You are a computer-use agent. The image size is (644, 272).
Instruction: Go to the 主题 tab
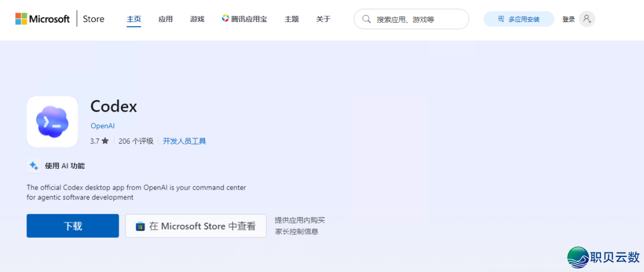[292, 19]
